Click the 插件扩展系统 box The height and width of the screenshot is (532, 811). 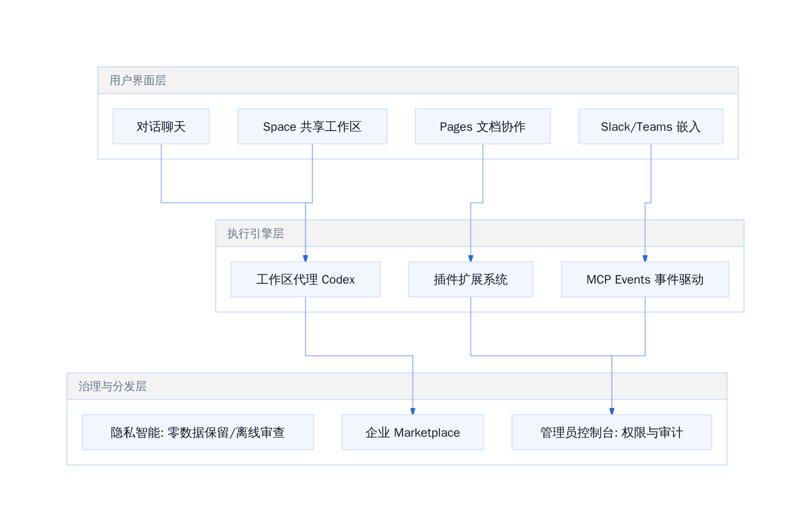point(471,280)
